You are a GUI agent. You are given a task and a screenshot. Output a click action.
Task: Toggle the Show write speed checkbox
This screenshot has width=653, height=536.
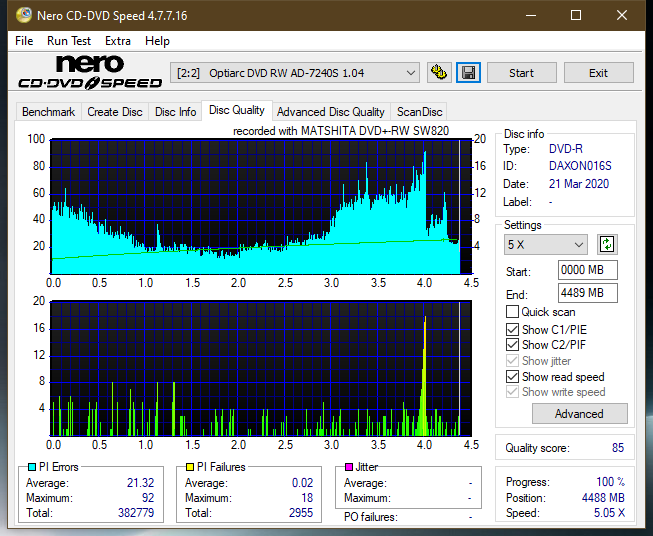512,392
